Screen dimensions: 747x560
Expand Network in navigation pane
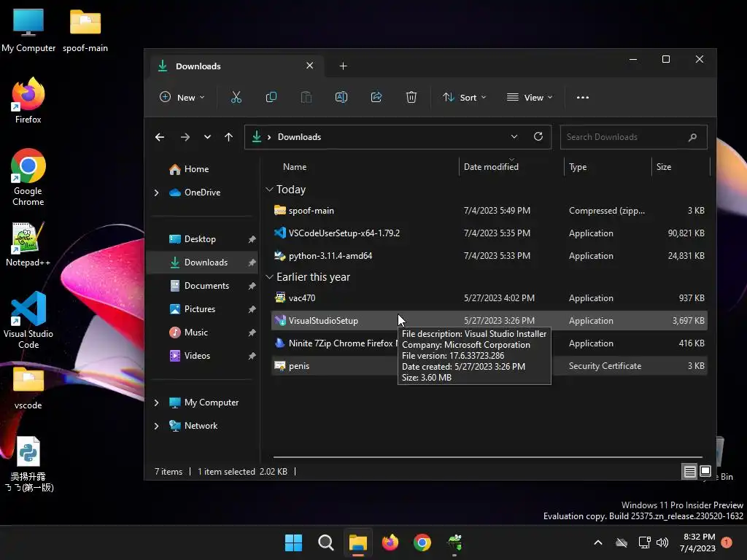156,426
